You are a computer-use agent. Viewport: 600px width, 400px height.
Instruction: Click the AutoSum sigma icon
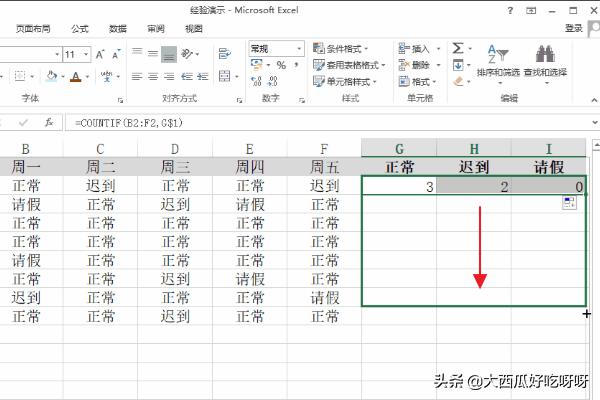pyautogui.click(x=458, y=48)
